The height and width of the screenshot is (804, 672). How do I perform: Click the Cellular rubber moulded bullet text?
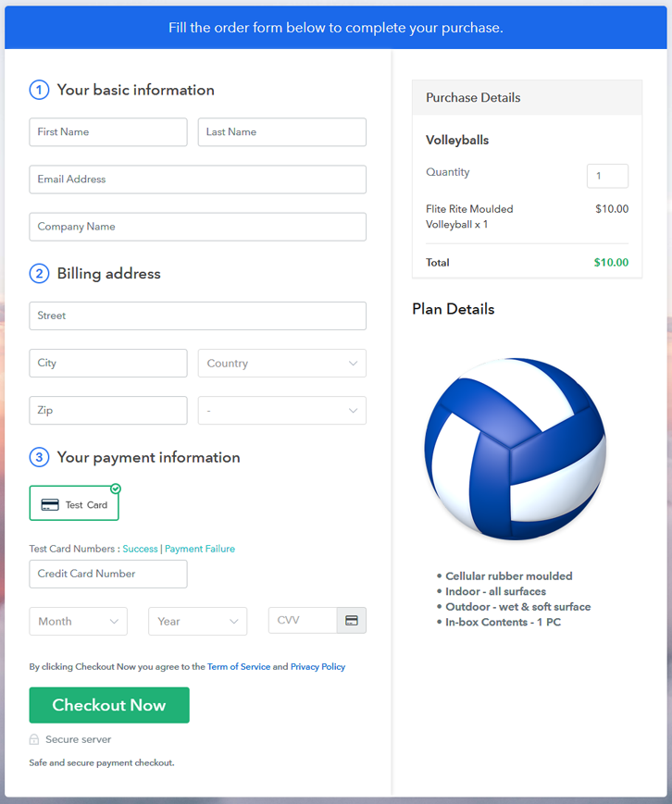point(508,575)
